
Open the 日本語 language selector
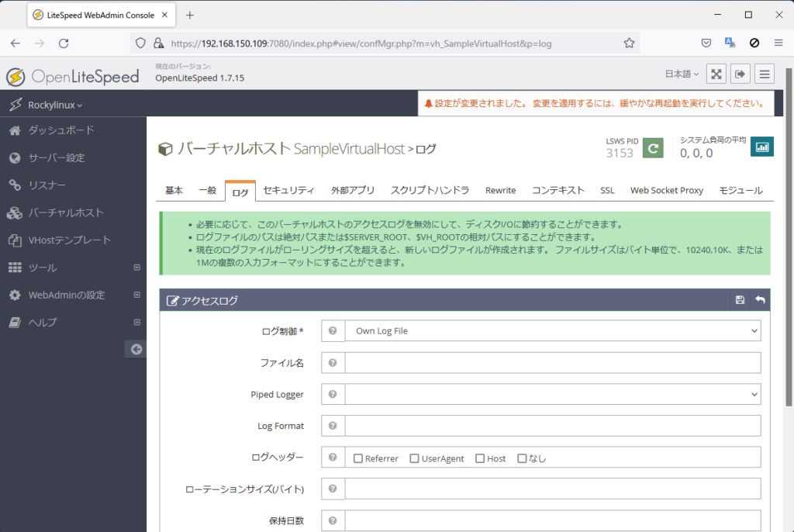point(682,74)
